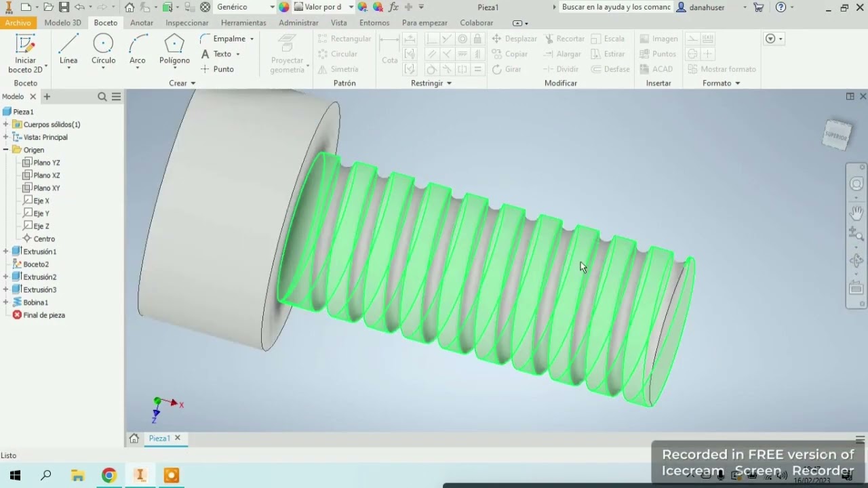Close the Pieza1 document tab
Viewport: 868px width, 488px height.
(x=178, y=438)
